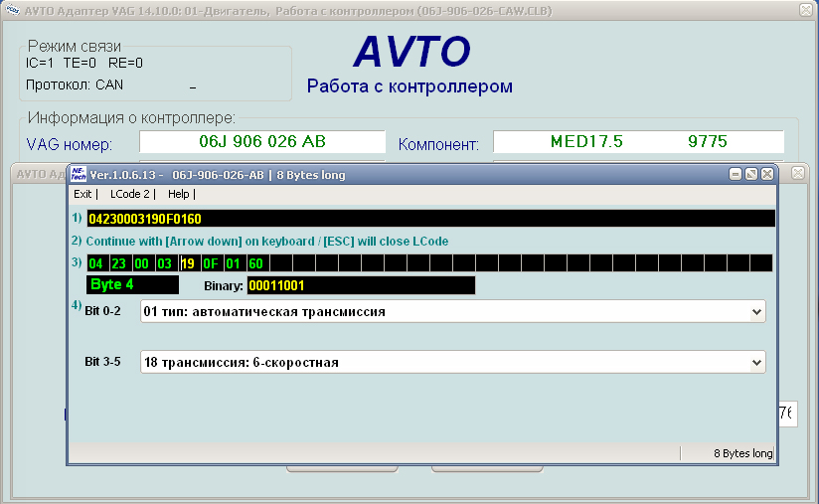Viewport: 819px width, 504px height.
Task: Select byte 5 cell showing 0F
Action: (212, 263)
